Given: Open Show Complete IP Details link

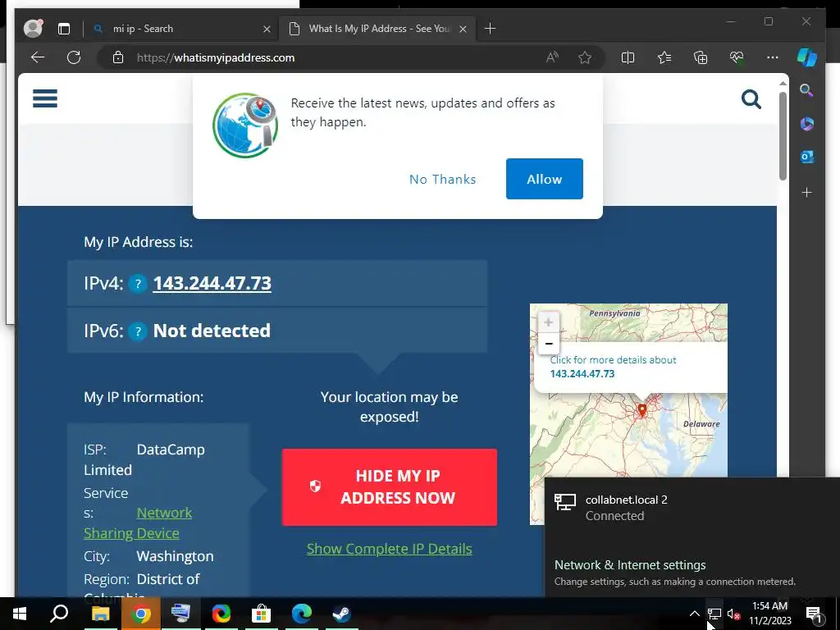Looking at the screenshot, I should click(x=390, y=549).
